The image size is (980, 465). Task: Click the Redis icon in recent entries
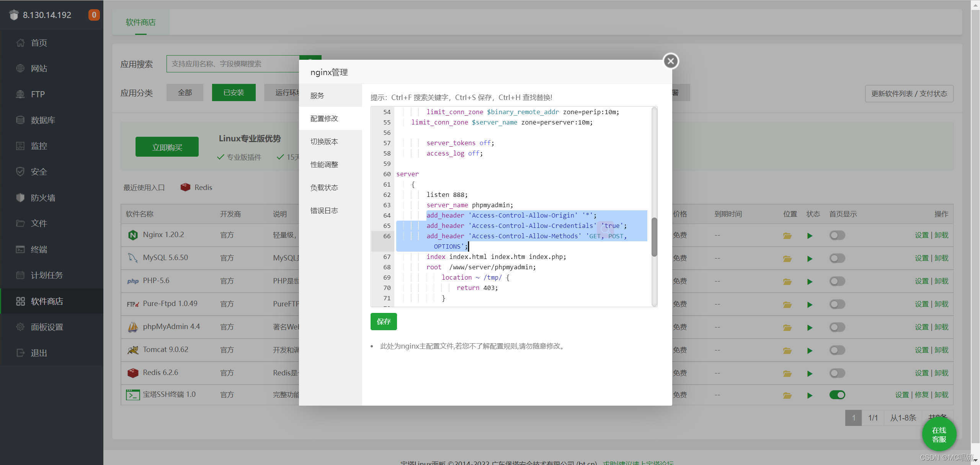[x=185, y=187]
